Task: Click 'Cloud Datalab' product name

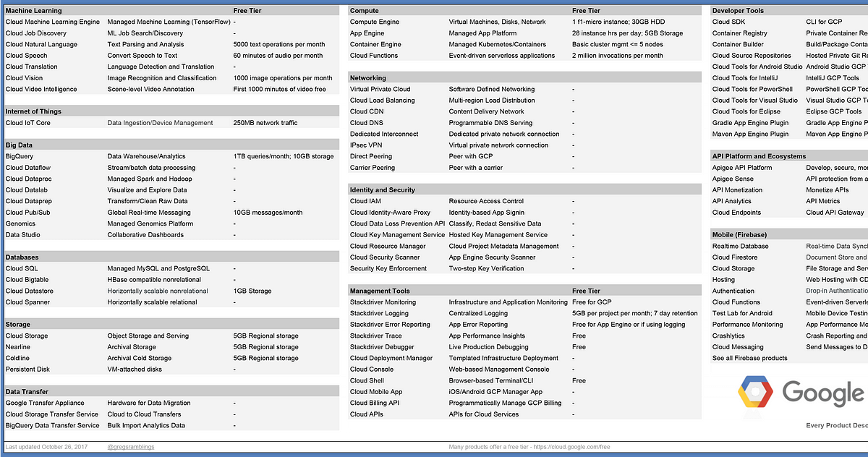Action: pos(27,190)
